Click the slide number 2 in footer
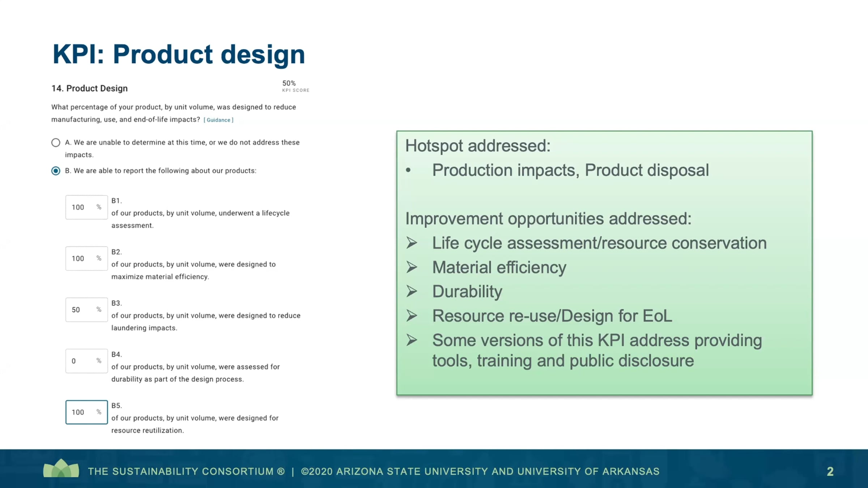 click(830, 471)
